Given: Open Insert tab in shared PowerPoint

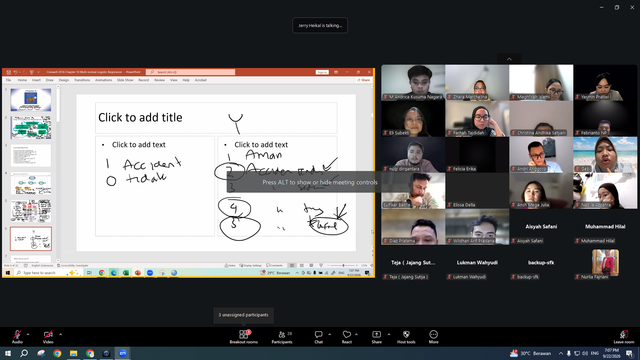Looking at the screenshot, I should pyautogui.click(x=36, y=80).
